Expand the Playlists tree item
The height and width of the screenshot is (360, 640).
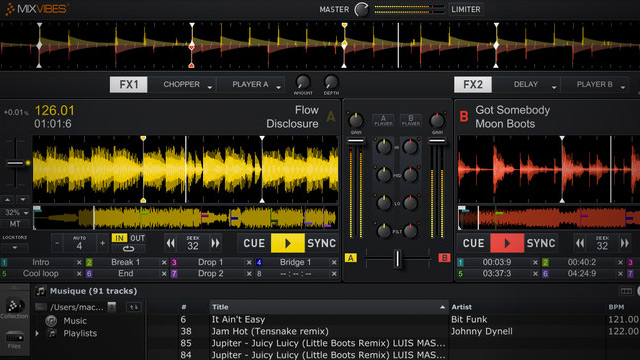37,333
